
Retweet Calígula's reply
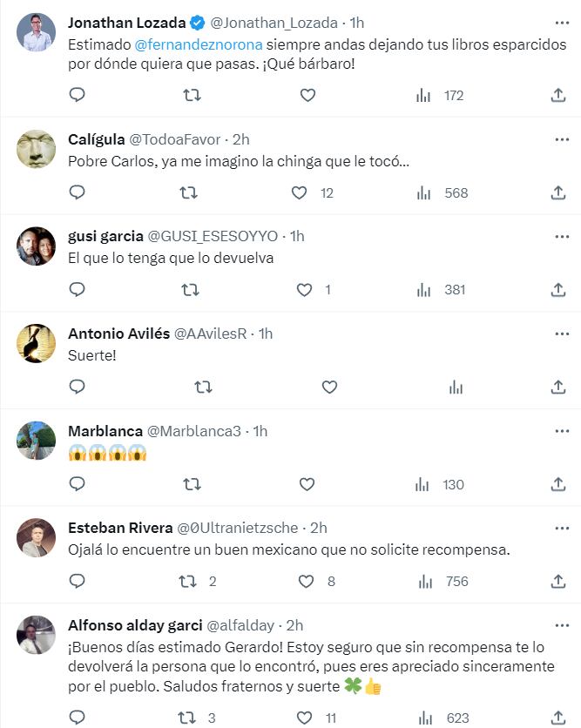pyautogui.click(x=190, y=193)
